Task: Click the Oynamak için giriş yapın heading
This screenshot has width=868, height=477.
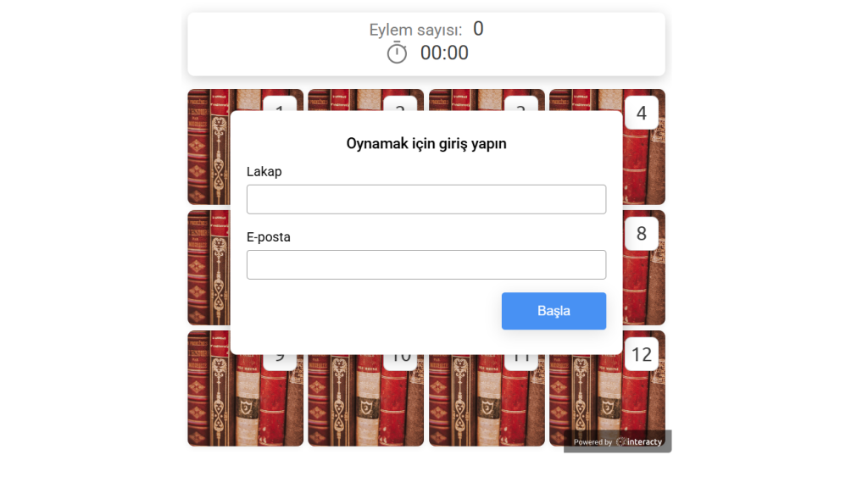Action: tap(426, 143)
